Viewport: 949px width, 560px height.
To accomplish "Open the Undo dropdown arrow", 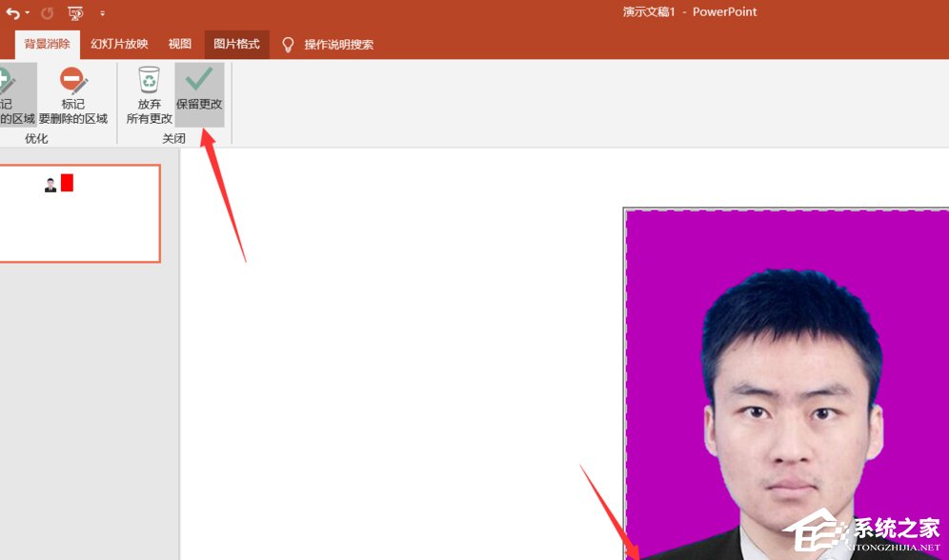I will coord(26,13).
